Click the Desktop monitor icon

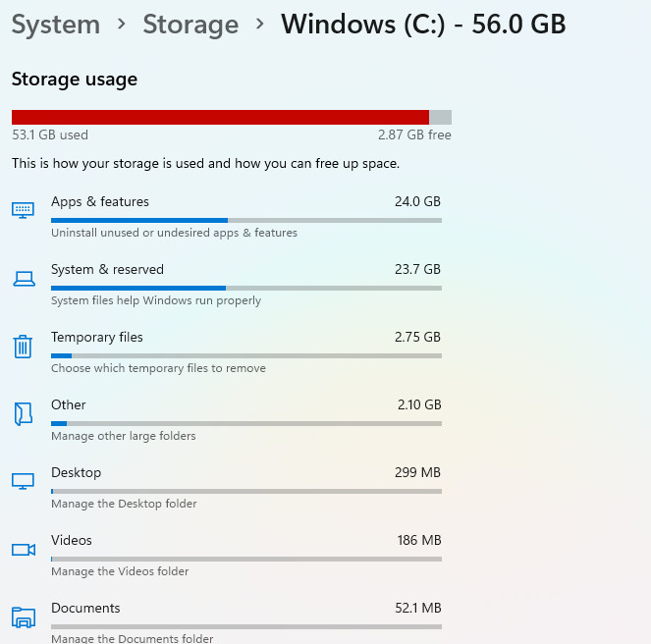coord(23,481)
